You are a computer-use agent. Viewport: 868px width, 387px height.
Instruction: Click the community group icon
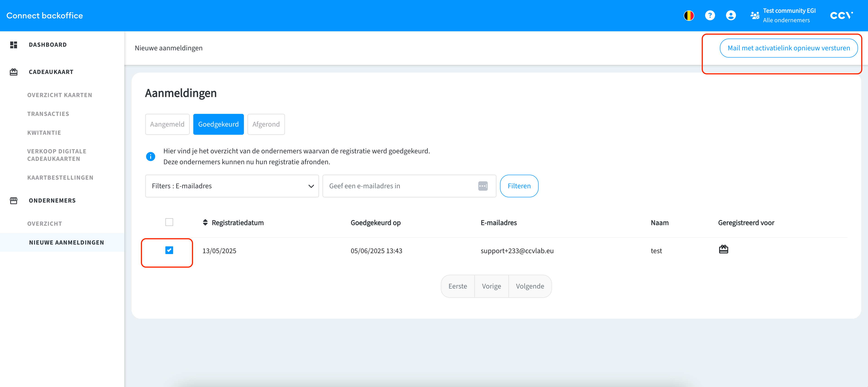(x=754, y=15)
